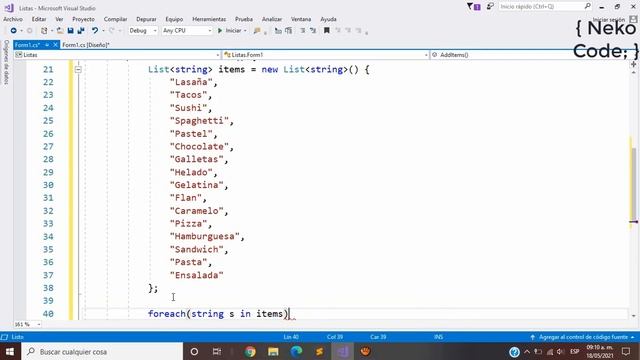This screenshot has height=360, width=640.
Task: Click the scroll down arrow of the editor
Action: point(633,316)
